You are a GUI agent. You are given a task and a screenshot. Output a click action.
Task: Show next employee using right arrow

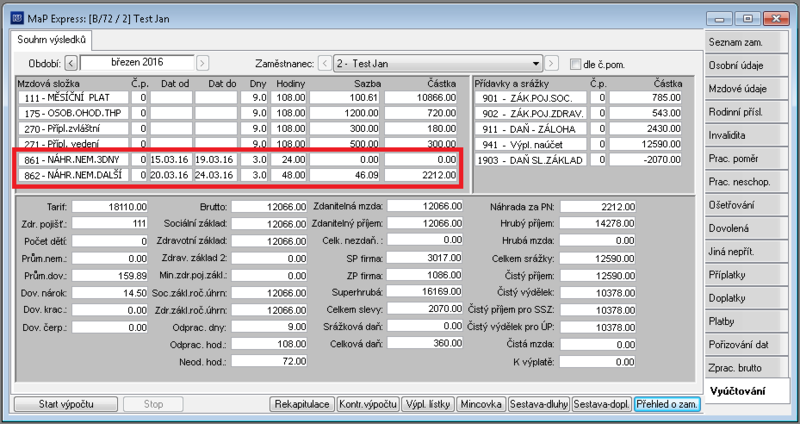pos(551,64)
